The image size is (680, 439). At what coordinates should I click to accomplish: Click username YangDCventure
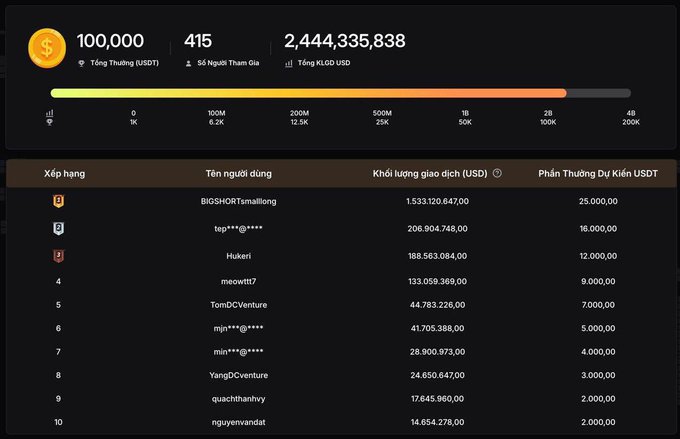[x=239, y=375]
